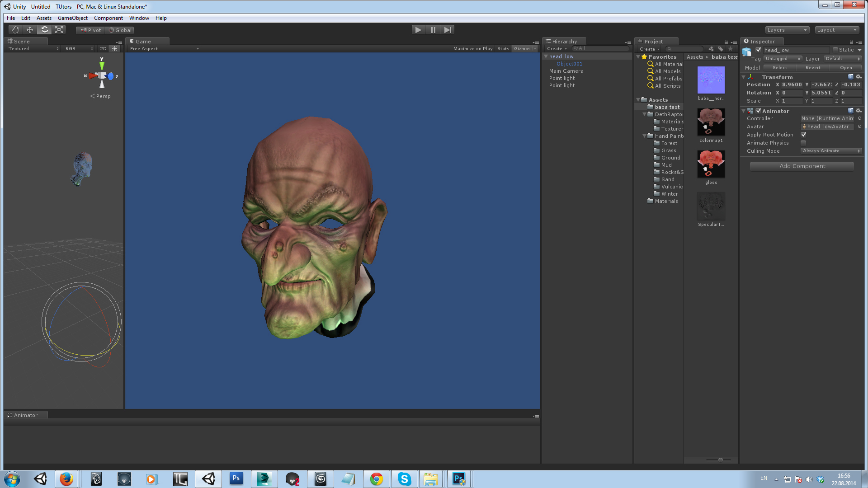Image resolution: width=868 pixels, height=488 pixels.
Task: Click Transform component gear settings icon
Action: (859, 77)
